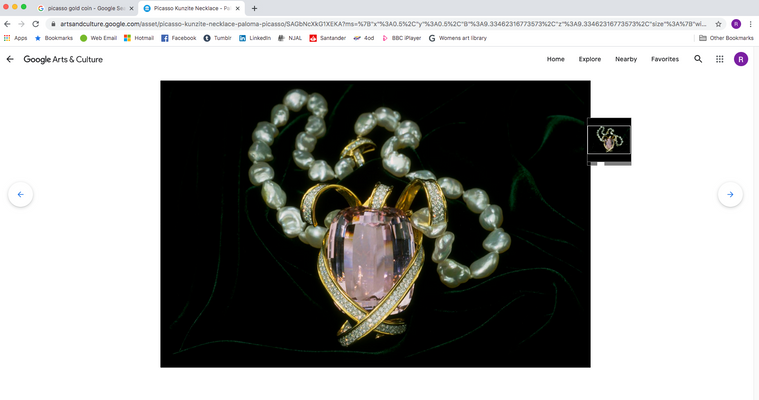Image resolution: width=759 pixels, height=400 pixels.
Task: Open the Apps bookmark shortcut
Action: [x=15, y=38]
